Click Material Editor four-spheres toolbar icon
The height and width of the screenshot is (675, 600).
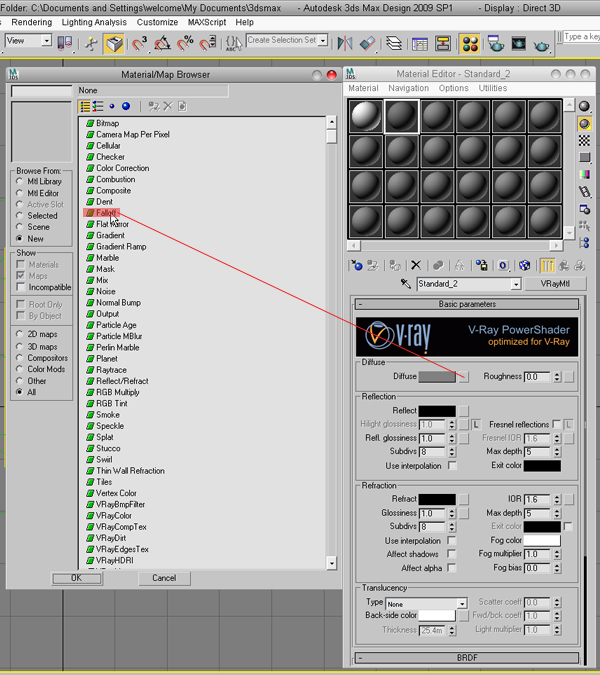point(470,43)
